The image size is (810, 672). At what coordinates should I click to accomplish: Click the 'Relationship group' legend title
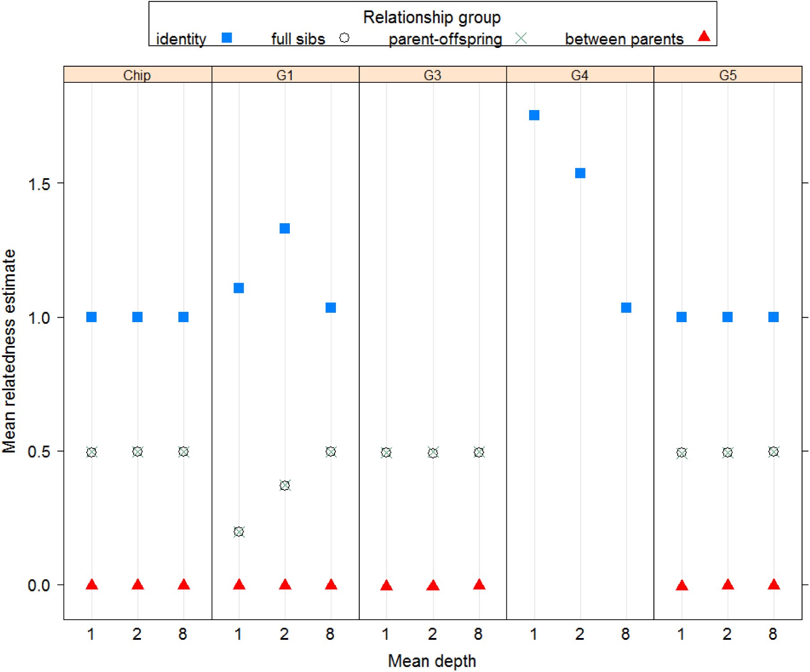pyautogui.click(x=432, y=17)
